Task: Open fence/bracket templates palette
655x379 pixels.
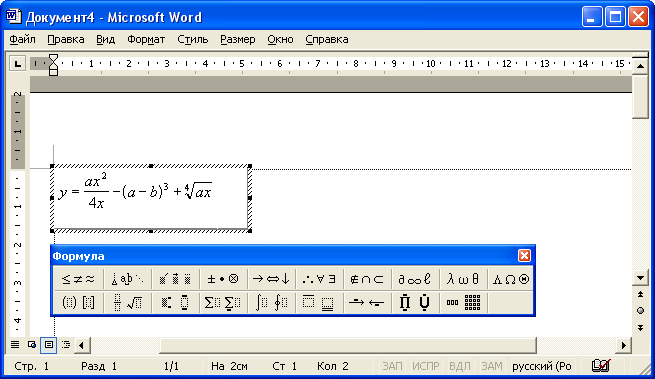Action: [79, 302]
